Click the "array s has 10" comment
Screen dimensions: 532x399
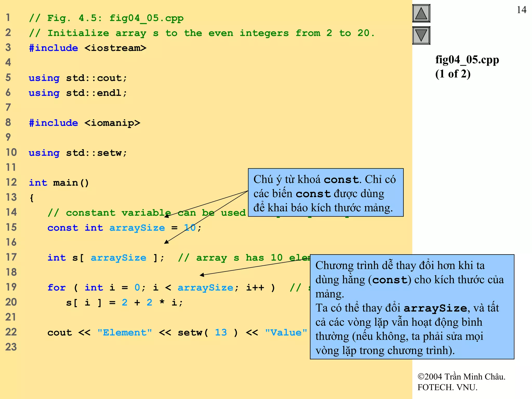[244, 258]
